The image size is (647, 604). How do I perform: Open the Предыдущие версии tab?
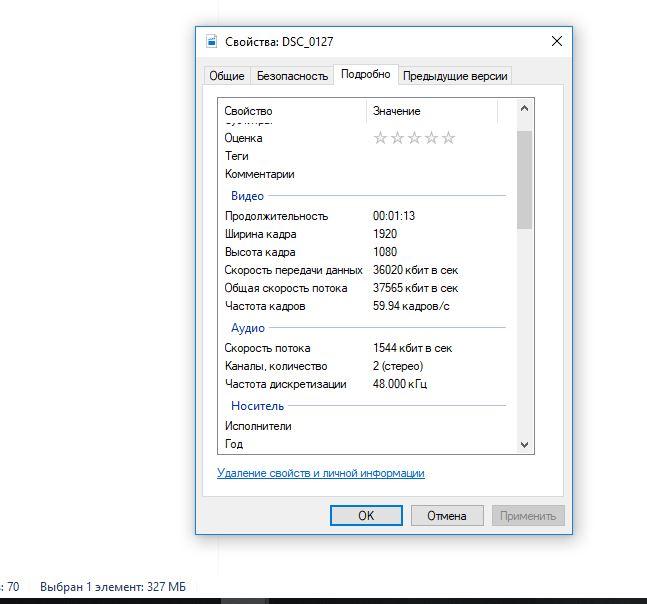pyautogui.click(x=455, y=76)
